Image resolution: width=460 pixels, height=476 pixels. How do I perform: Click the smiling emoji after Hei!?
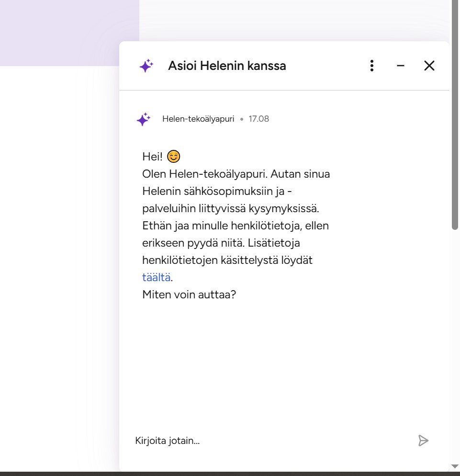click(x=173, y=157)
